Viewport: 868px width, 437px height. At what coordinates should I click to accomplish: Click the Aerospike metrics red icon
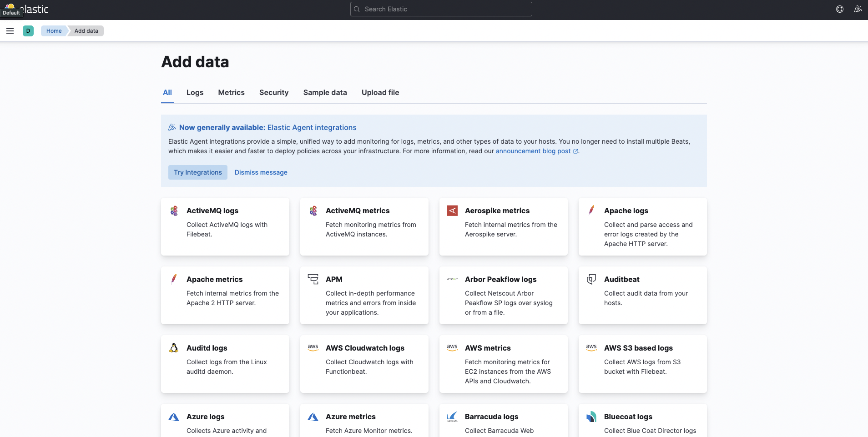(x=452, y=211)
